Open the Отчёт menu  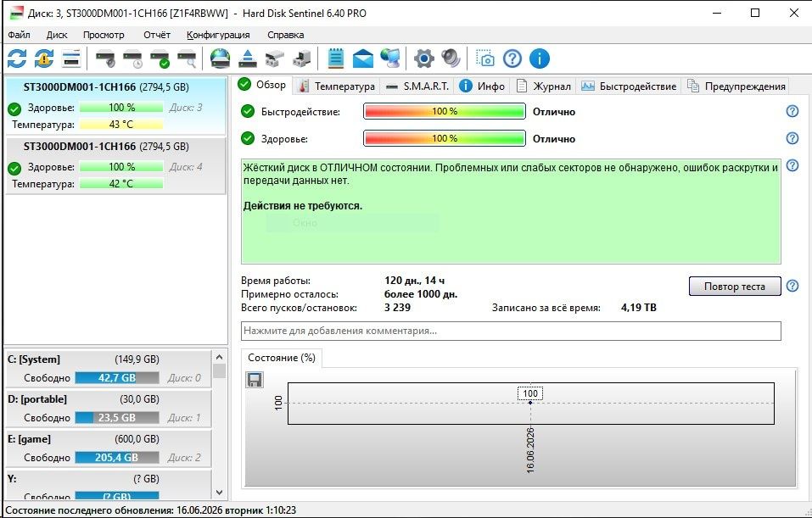[x=157, y=35]
